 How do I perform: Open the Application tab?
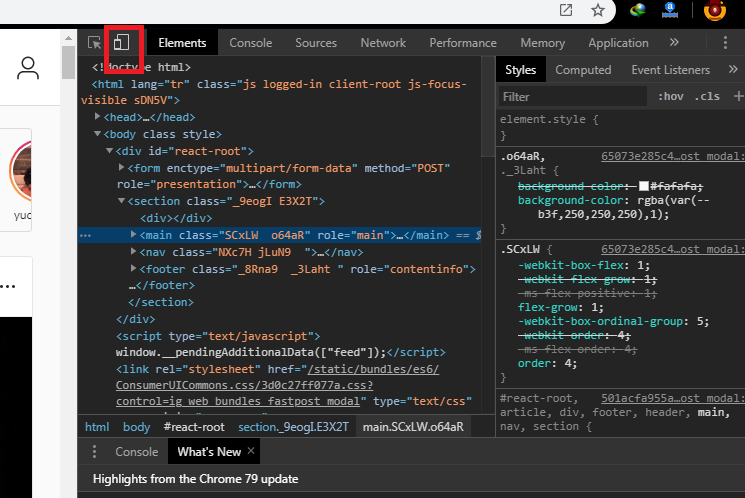coord(618,43)
